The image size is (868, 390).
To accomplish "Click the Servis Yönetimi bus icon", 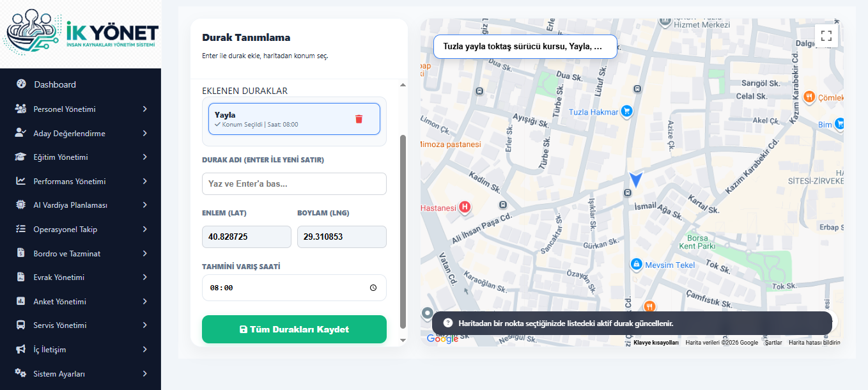I will [21, 325].
